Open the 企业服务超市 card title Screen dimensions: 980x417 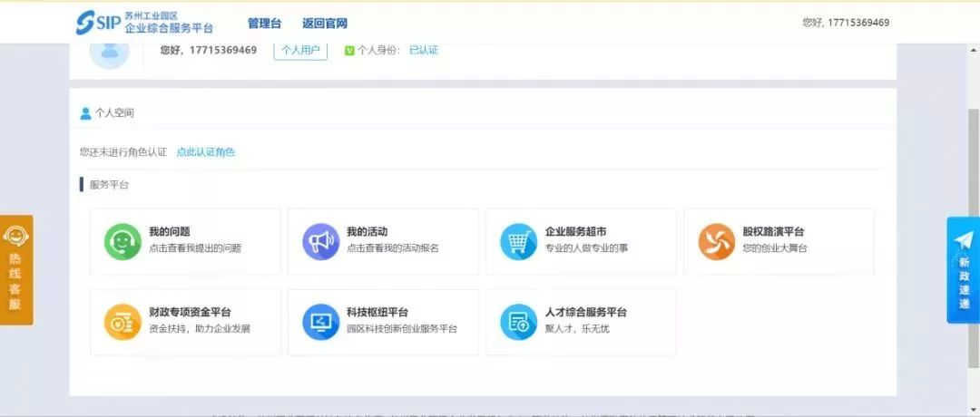[575, 232]
